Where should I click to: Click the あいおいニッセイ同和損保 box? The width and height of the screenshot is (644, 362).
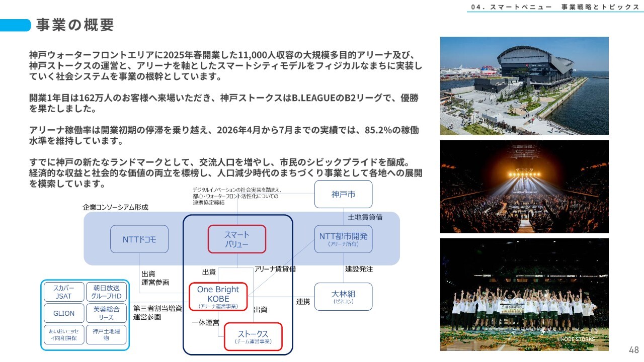pos(64,334)
